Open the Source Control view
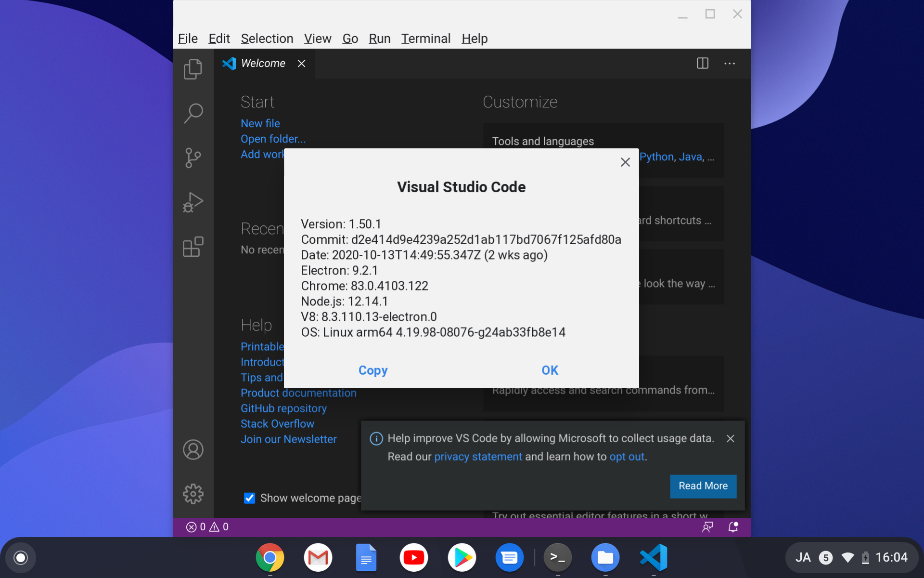The height and width of the screenshot is (578, 924). coord(193,158)
